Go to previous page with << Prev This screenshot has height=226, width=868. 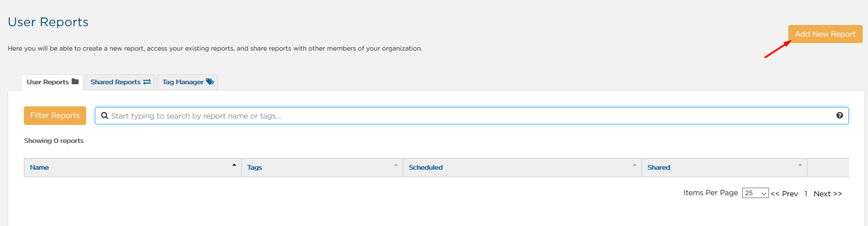tap(784, 194)
